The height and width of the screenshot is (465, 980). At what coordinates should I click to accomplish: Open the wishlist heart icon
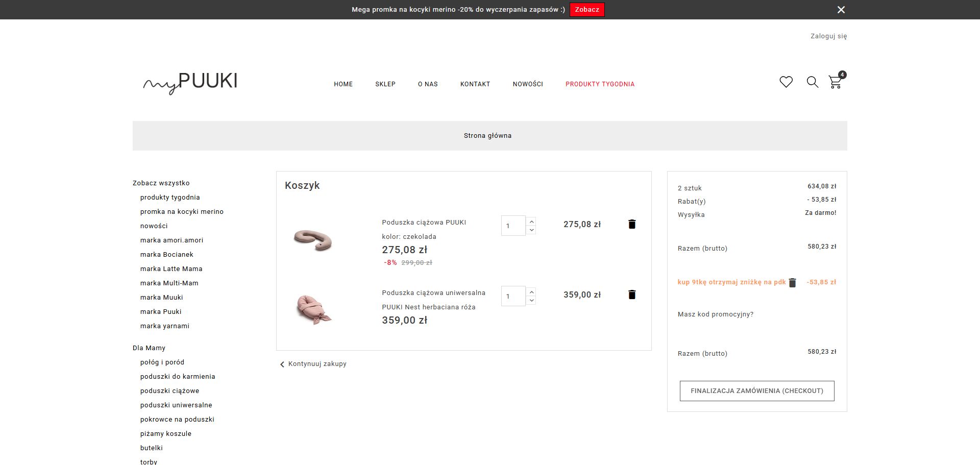point(786,82)
